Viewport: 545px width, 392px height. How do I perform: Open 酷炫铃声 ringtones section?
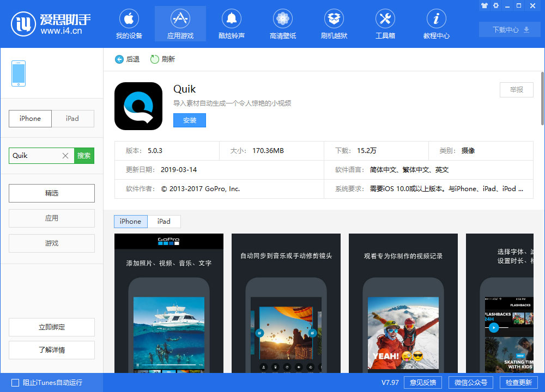coord(232,24)
